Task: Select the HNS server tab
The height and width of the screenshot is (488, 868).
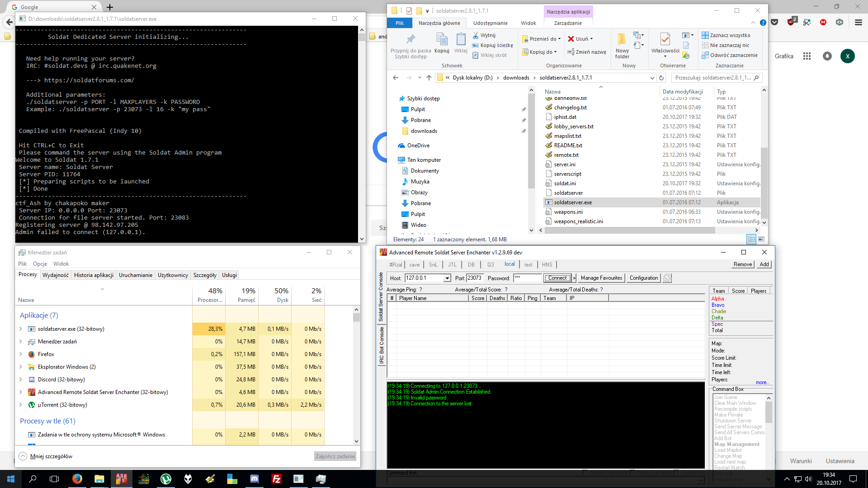Action: click(547, 265)
